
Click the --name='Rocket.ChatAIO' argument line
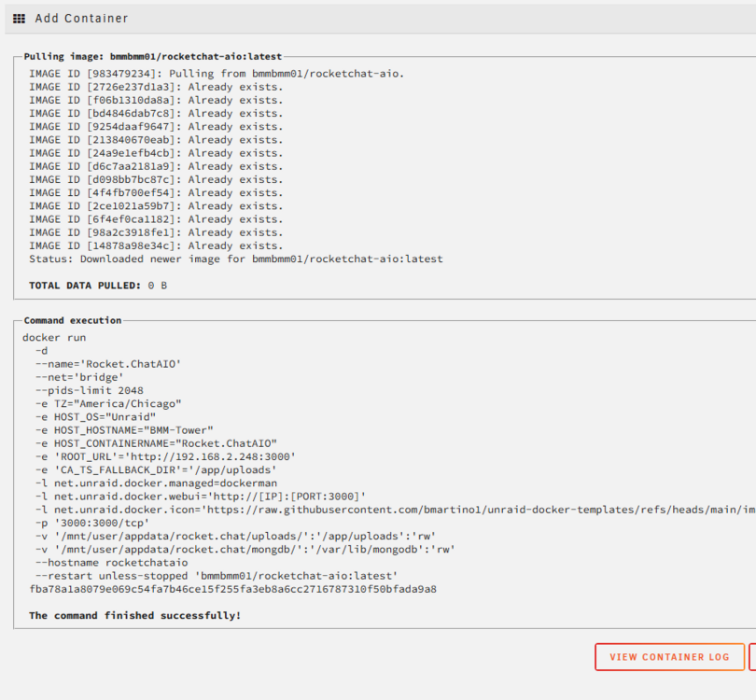tap(108, 364)
